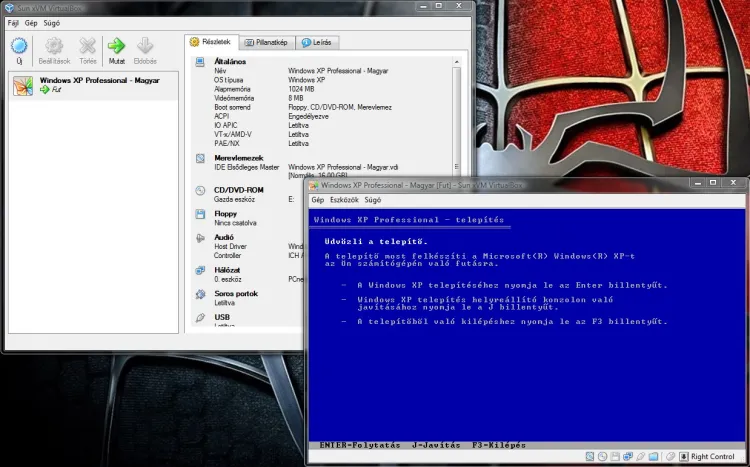The height and width of the screenshot is (467, 750).
Task: Open the Hálózat section heading link
Action: [x=227, y=270]
